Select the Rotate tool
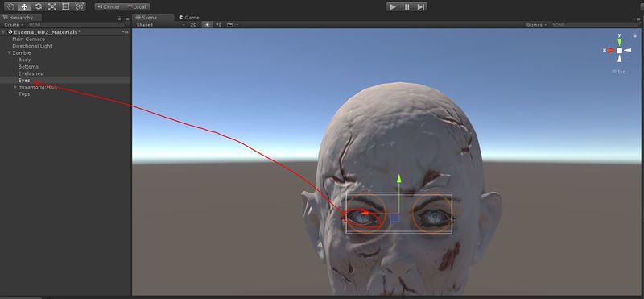 pyautogui.click(x=38, y=6)
